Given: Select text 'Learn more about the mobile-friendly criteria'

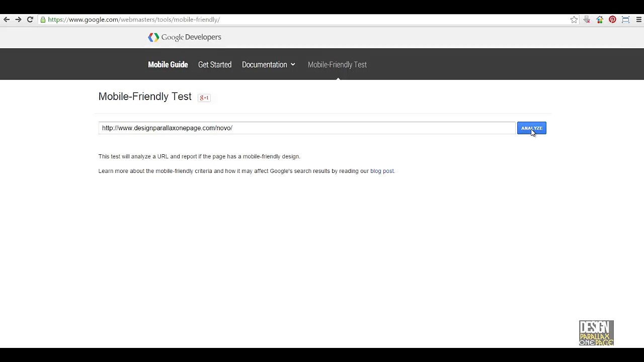Looking at the screenshot, I should pyautogui.click(x=155, y=171).
